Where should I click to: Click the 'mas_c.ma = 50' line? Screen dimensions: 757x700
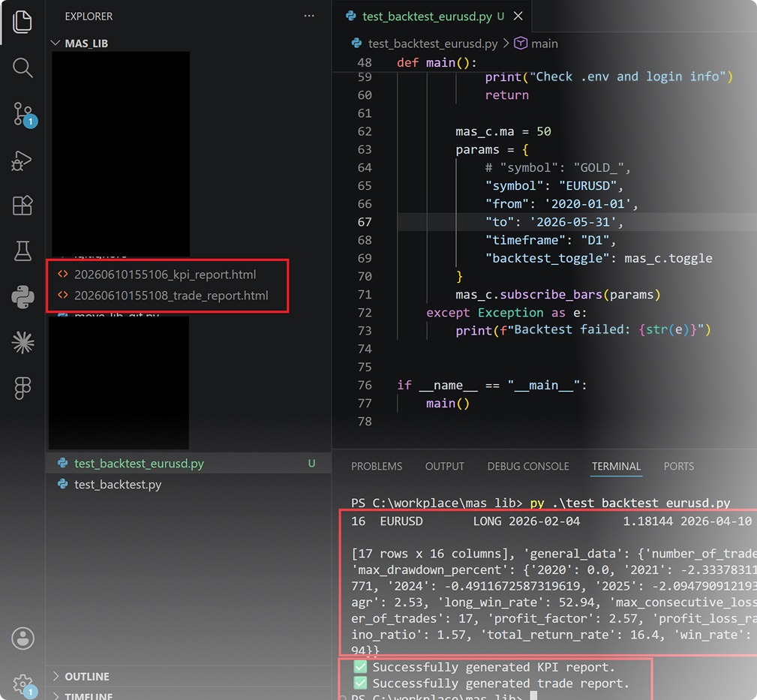tap(503, 131)
